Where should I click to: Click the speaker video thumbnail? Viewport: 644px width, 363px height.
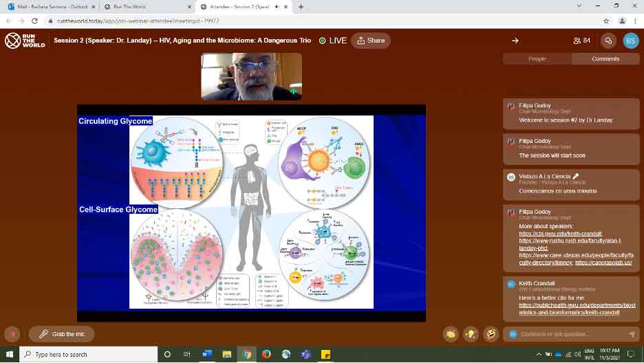click(251, 76)
